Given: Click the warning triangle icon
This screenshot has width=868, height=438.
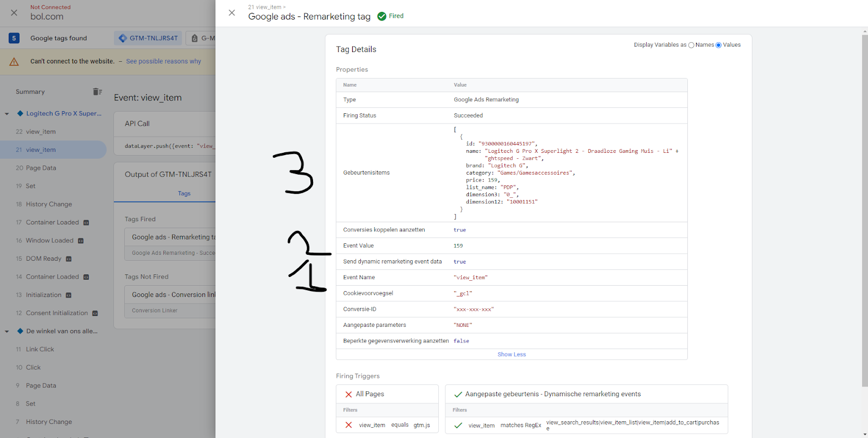Looking at the screenshot, I should (x=14, y=62).
